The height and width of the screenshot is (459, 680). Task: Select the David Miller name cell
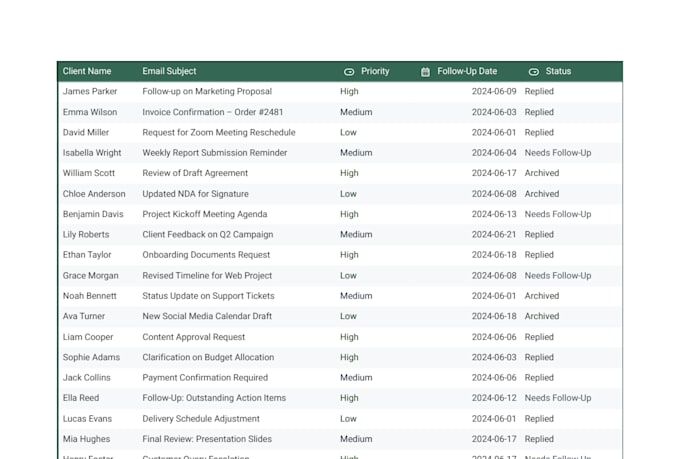click(86, 132)
